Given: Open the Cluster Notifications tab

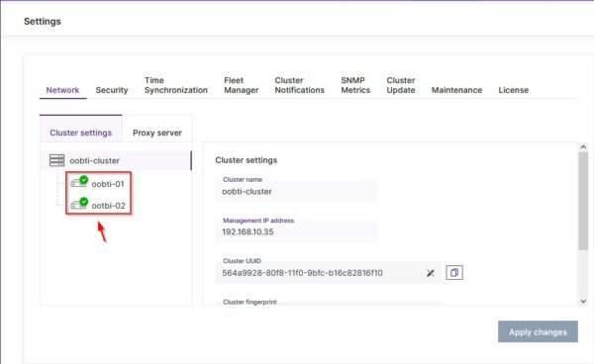Looking at the screenshot, I should (x=299, y=85).
